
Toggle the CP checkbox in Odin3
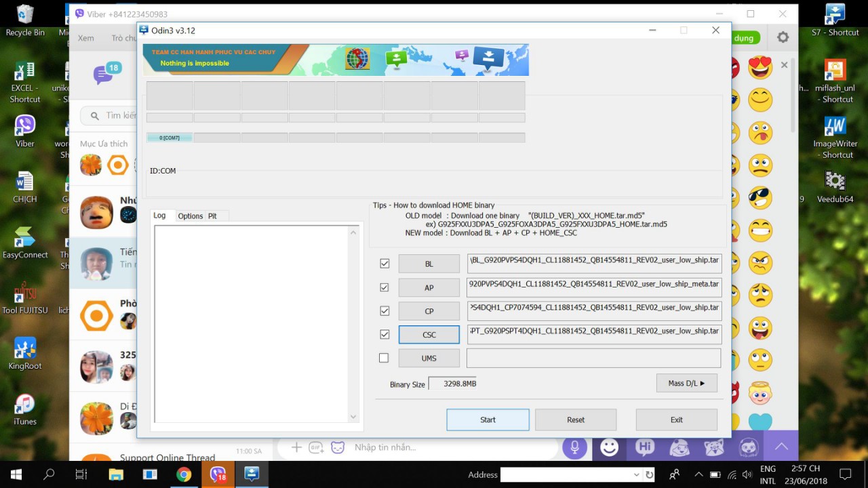click(x=384, y=311)
